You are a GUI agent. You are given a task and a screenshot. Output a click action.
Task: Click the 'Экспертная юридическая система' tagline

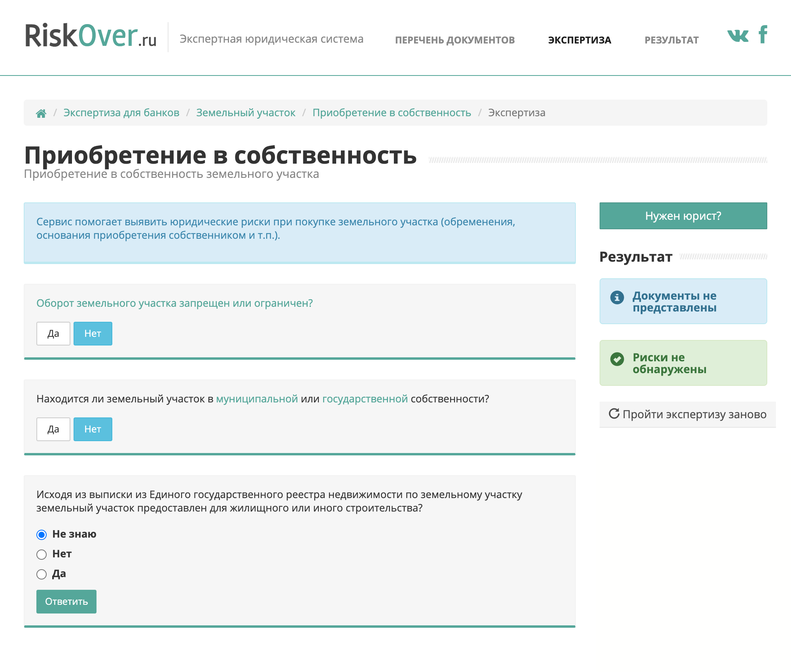(271, 39)
